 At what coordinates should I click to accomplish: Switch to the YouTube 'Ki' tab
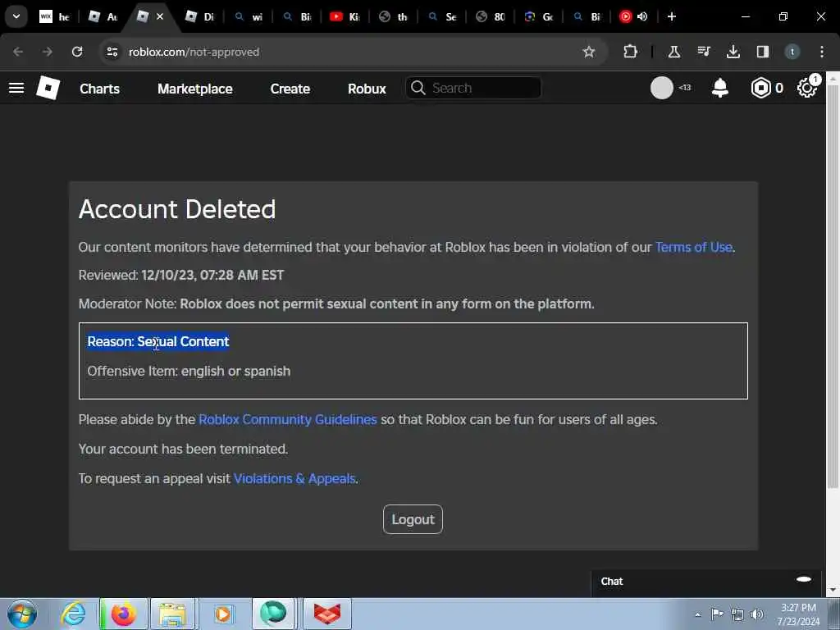pyautogui.click(x=345, y=16)
